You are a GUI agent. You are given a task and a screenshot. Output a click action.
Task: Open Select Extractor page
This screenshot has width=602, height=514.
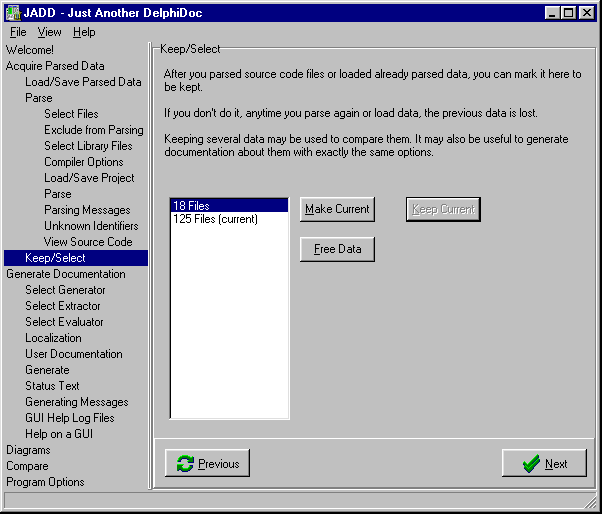63,306
